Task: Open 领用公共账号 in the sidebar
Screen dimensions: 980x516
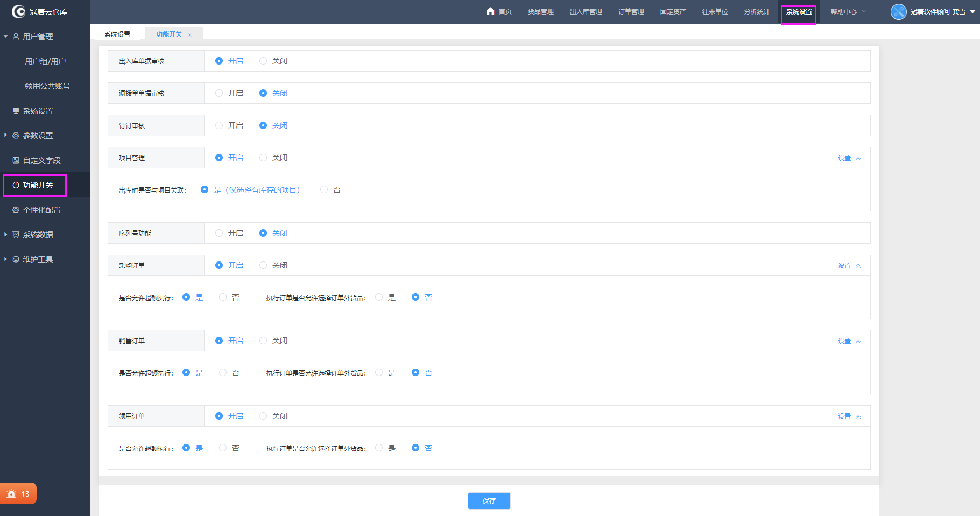Action: pos(47,86)
